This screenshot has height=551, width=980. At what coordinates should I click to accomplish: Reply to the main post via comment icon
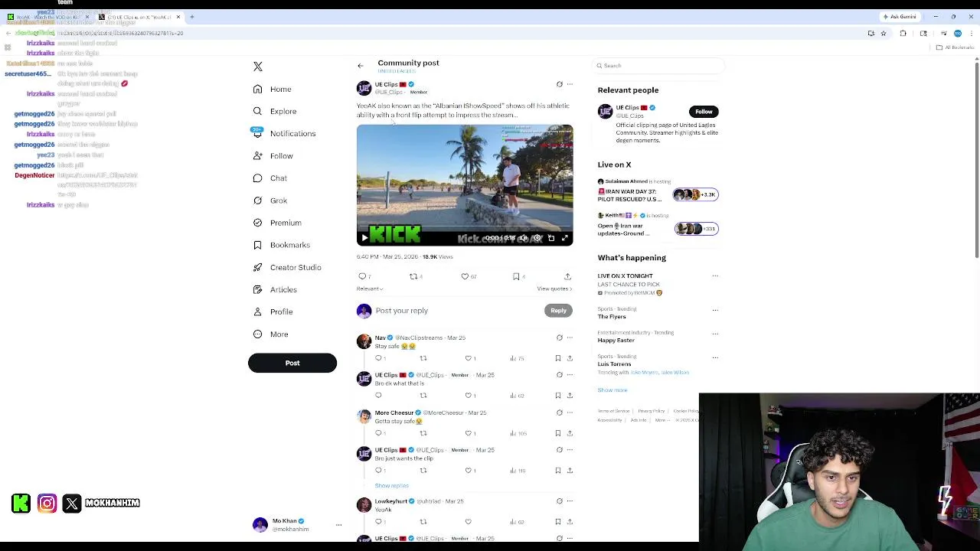click(x=364, y=276)
